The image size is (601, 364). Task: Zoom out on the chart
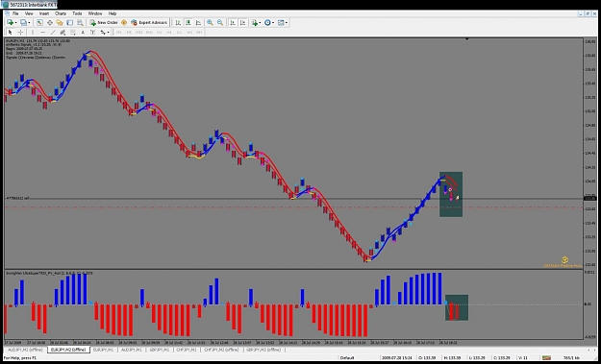tap(220, 23)
